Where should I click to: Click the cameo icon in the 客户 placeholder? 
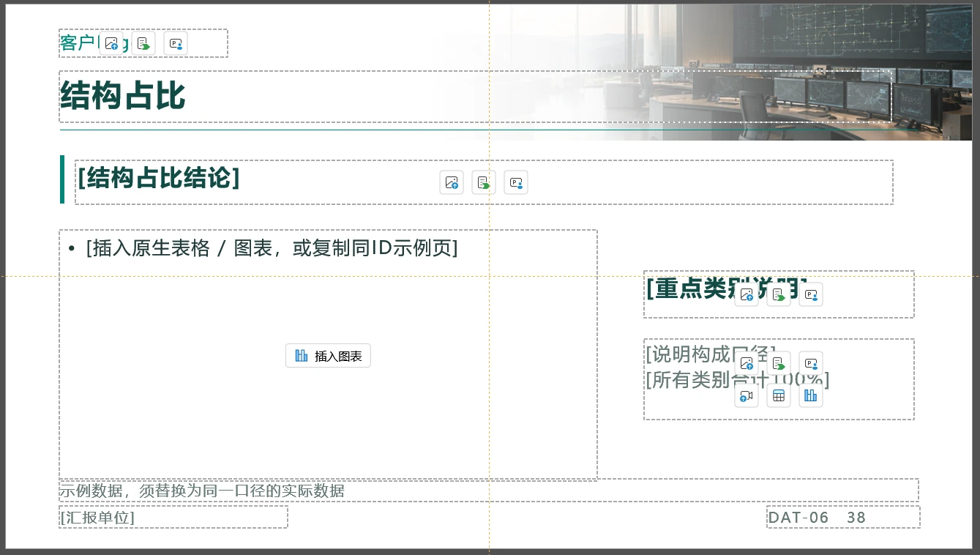(x=176, y=44)
